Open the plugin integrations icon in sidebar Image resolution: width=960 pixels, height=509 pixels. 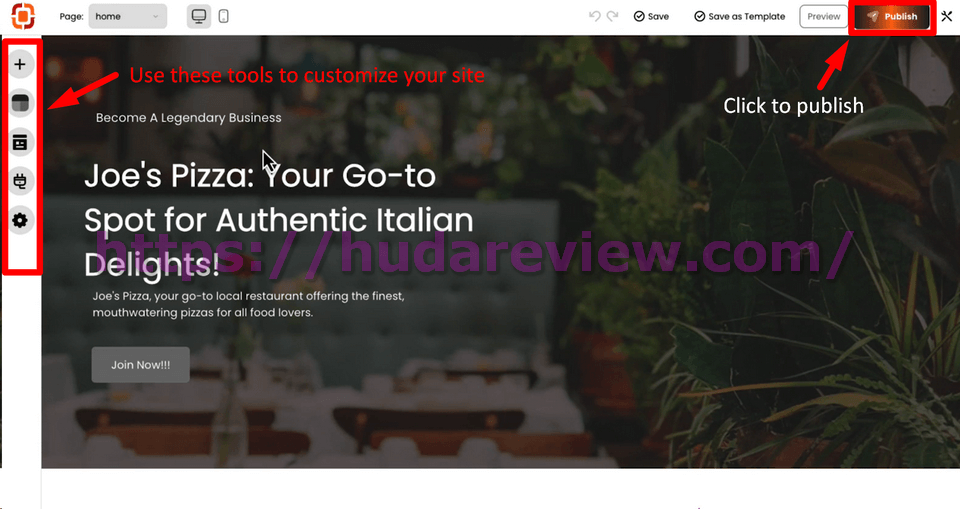click(20, 181)
